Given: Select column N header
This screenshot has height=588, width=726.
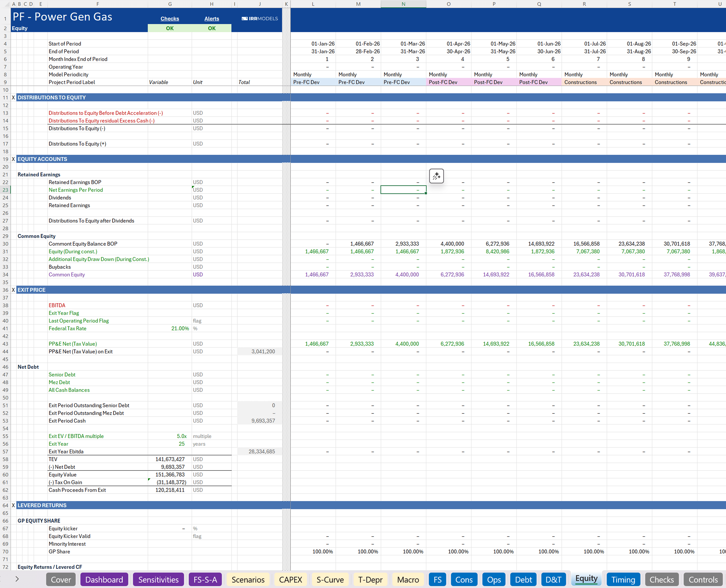Looking at the screenshot, I should [x=403, y=4].
